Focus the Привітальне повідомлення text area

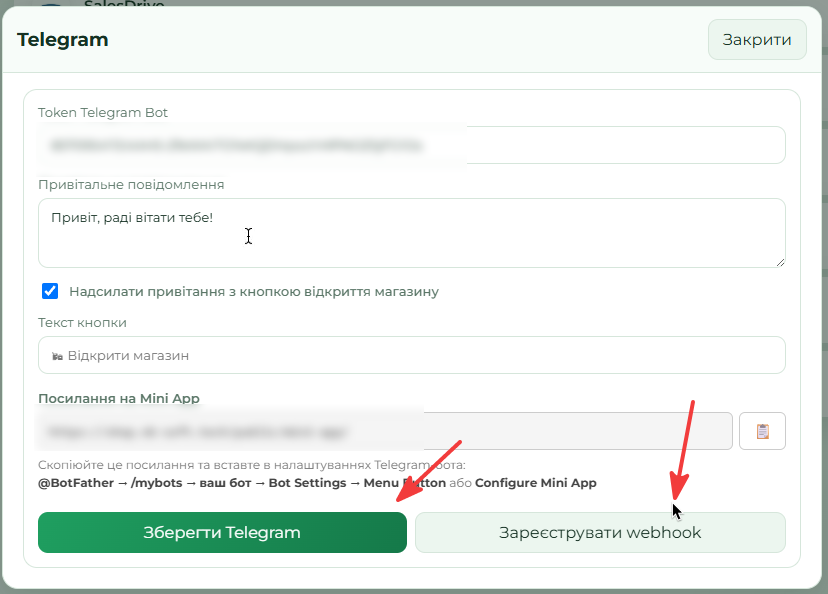tap(411, 233)
